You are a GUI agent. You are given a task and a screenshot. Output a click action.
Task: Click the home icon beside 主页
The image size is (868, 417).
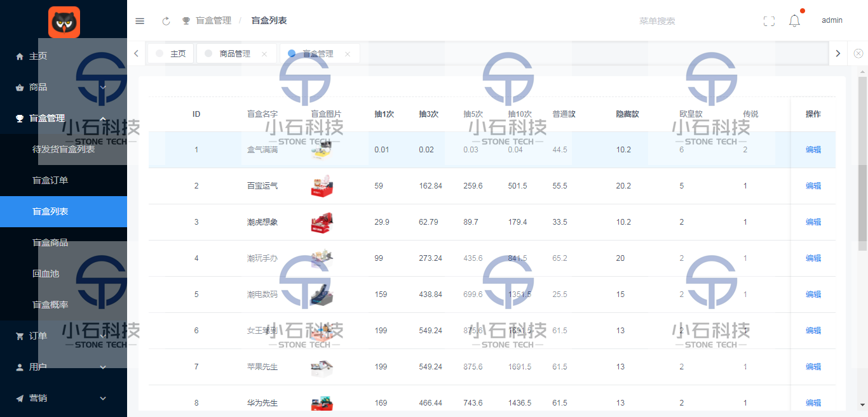20,56
